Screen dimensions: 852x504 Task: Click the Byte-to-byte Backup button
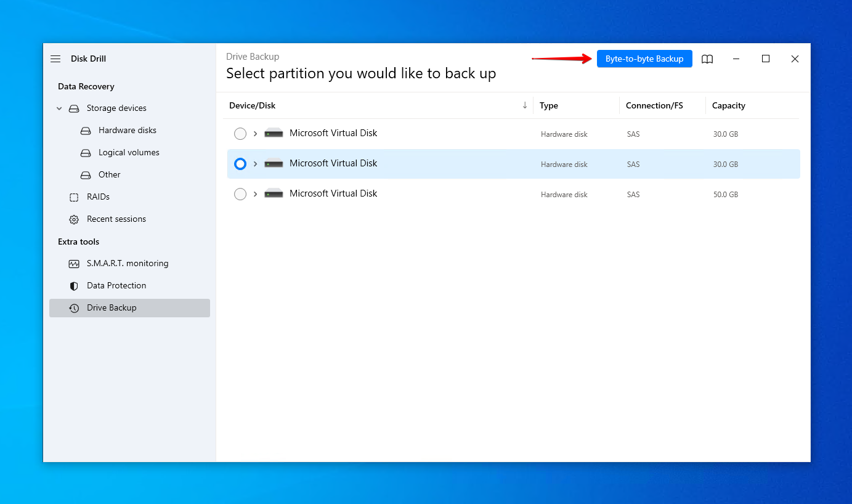click(644, 59)
